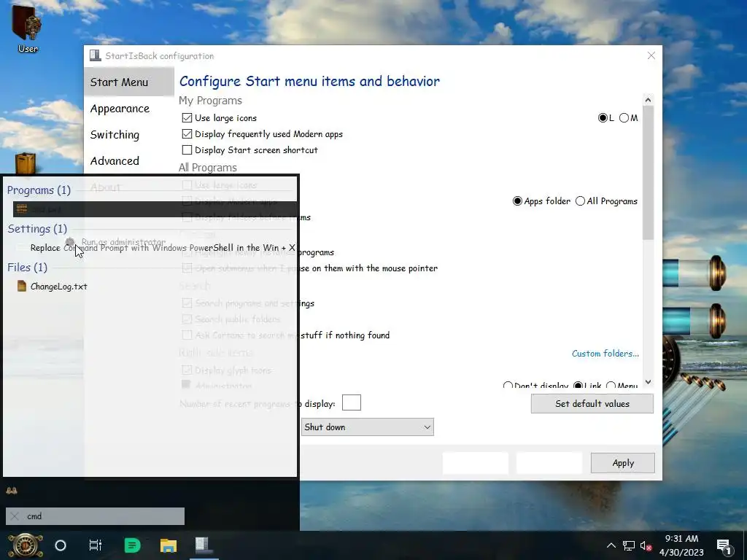
Task: Click the recent programs number field
Action: 352,402
